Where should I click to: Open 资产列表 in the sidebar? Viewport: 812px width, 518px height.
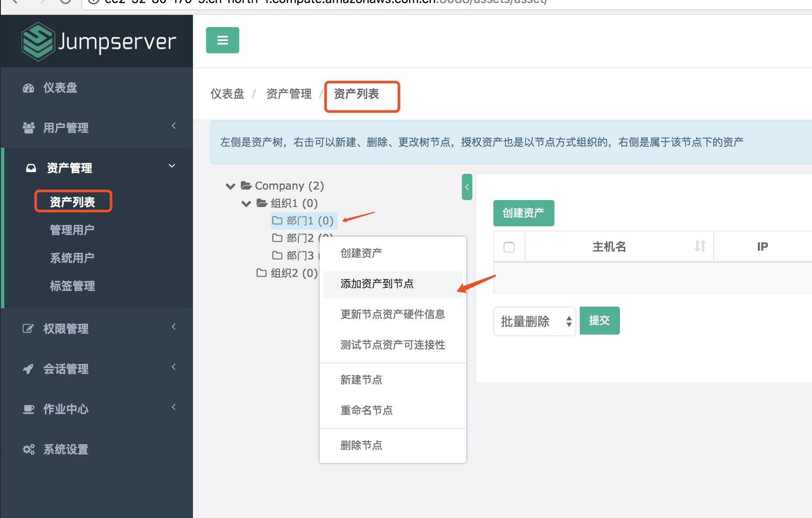[x=72, y=202]
